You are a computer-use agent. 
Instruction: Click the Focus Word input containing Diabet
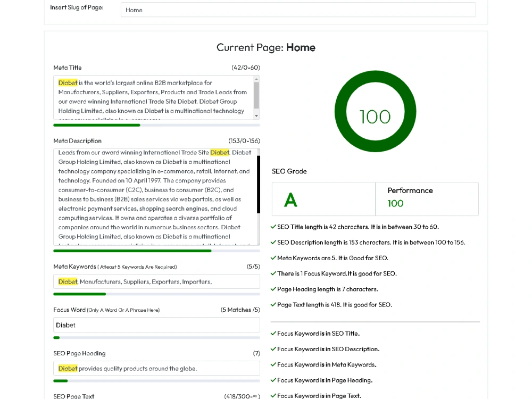tap(156, 325)
